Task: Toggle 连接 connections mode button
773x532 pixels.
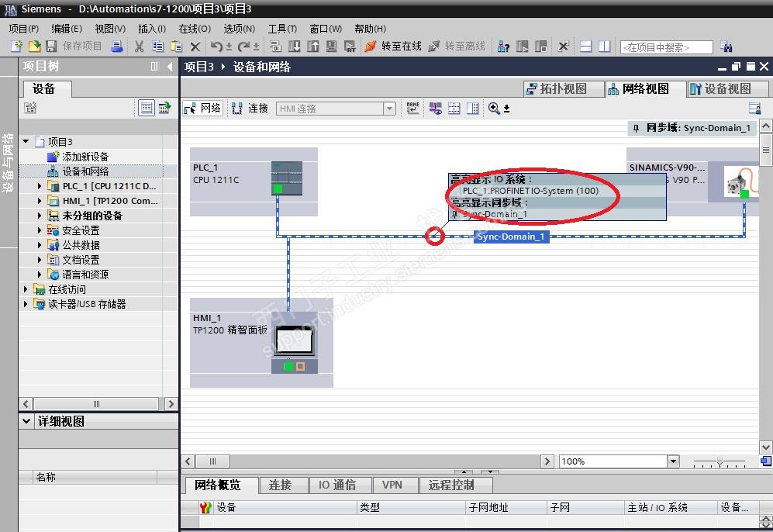Action: tap(250, 108)
